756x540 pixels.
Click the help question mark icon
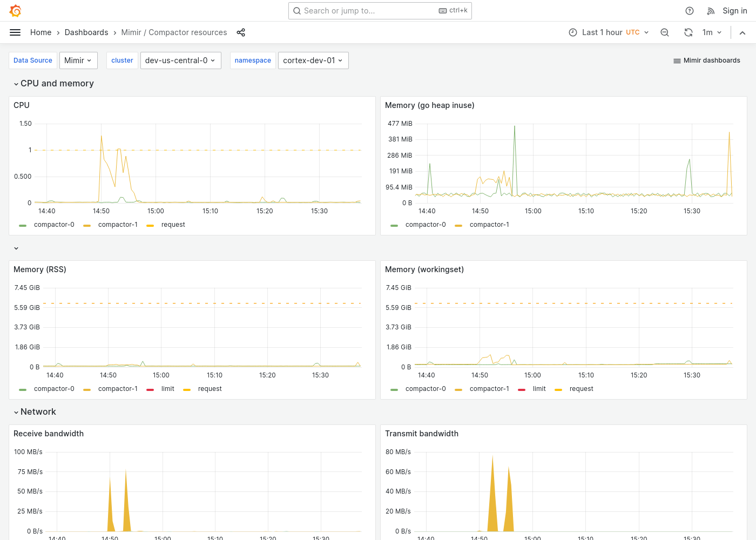[689, 10]
